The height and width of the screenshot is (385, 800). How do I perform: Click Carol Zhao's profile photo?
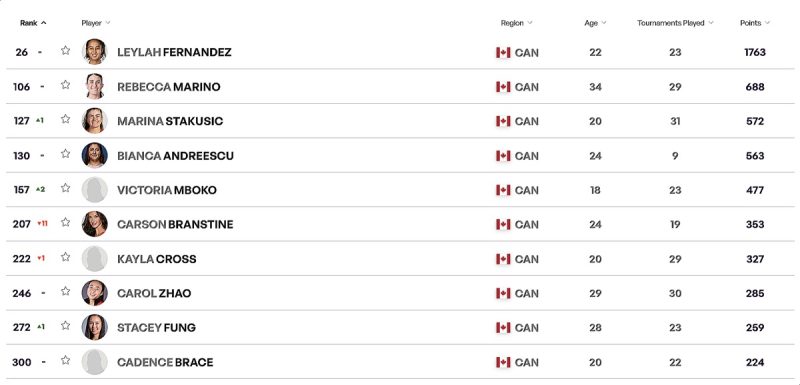94,293
